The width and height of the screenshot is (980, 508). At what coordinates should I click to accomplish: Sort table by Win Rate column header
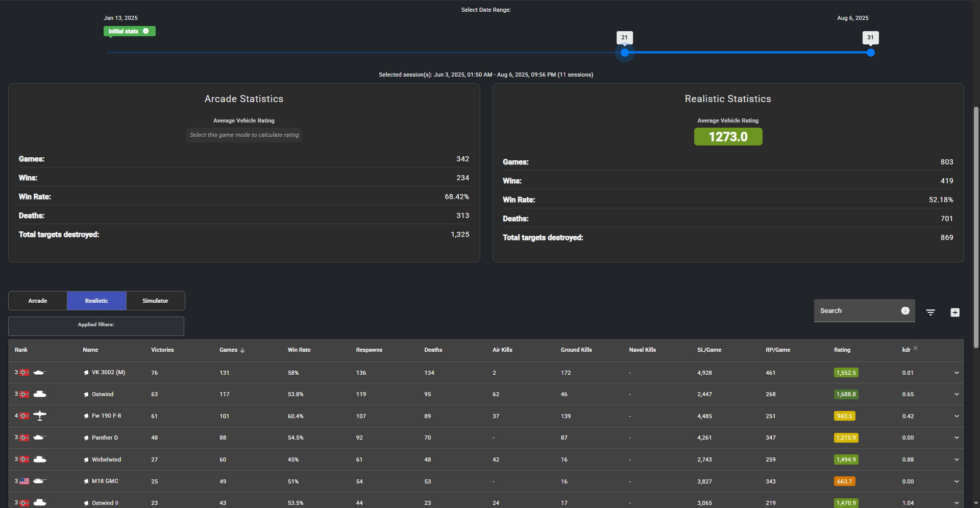pos(299,350)
